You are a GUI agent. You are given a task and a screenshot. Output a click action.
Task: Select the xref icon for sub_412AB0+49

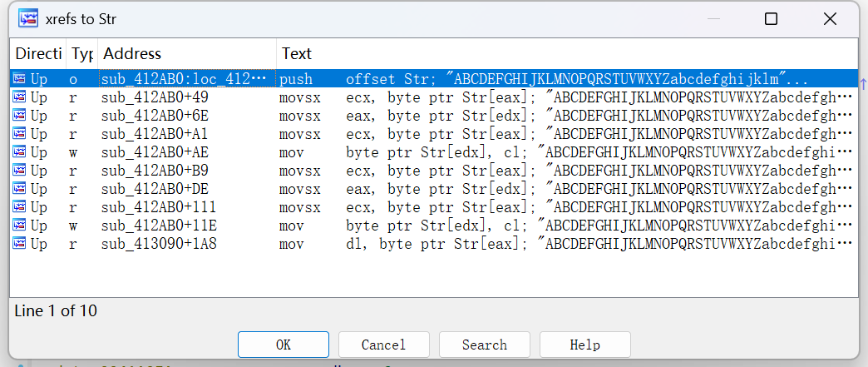20,97
